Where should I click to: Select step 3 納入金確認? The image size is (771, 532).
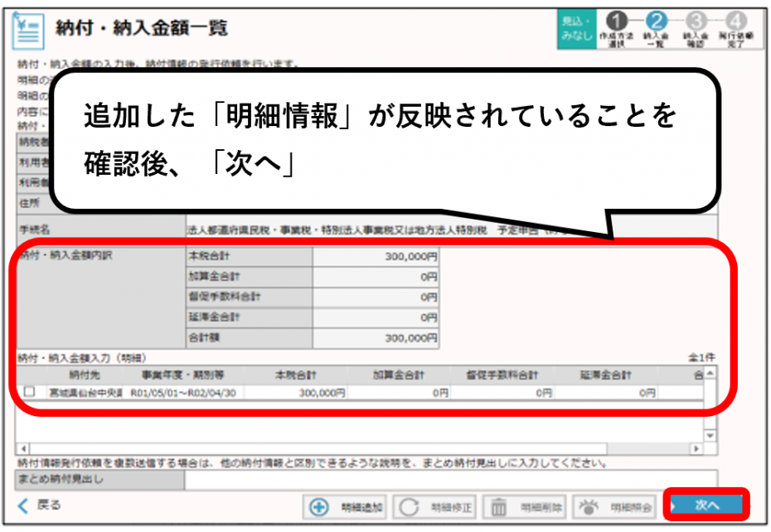tap(696, 19)
